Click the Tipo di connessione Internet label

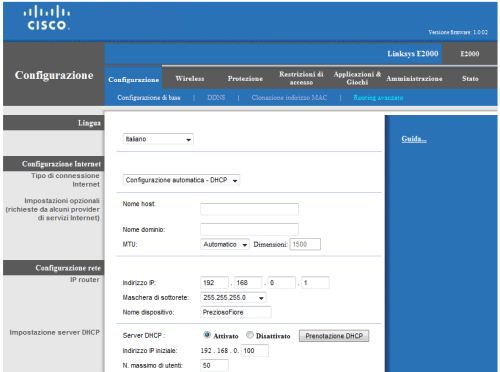point(65,180)
